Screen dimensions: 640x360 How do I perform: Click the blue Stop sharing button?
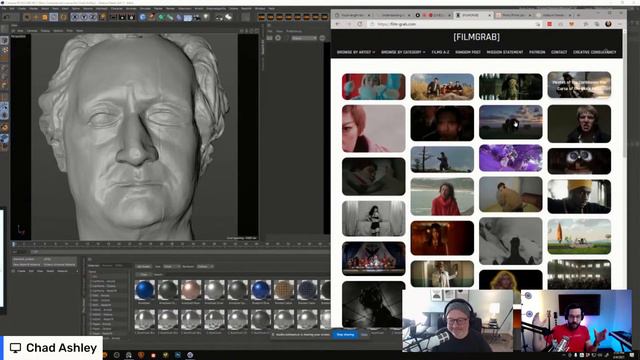345,335
